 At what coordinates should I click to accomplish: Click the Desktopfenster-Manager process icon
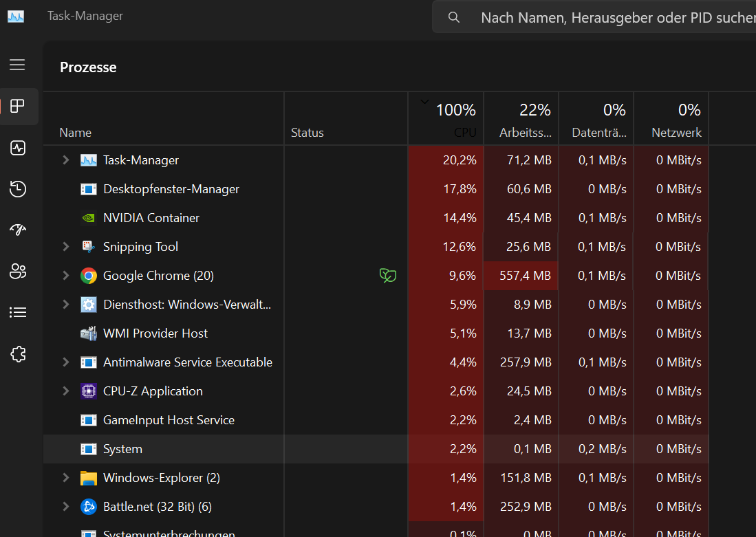click(x=89, y=189)
